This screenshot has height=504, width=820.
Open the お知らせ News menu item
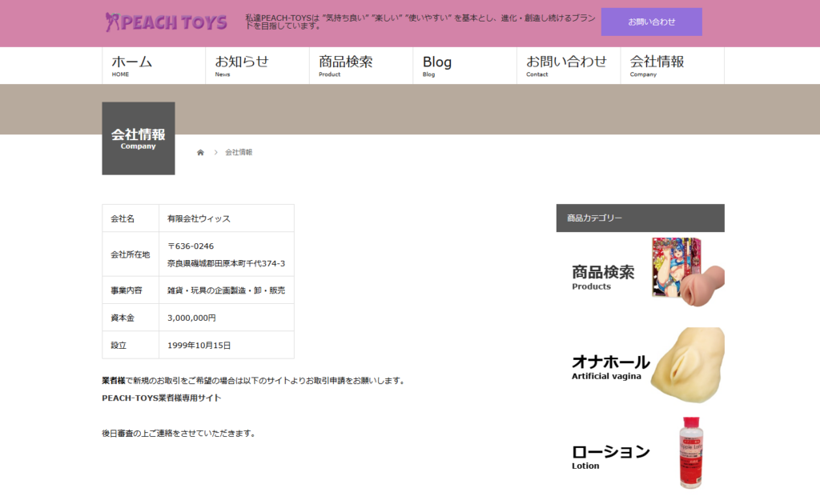(x=257, y=66)
